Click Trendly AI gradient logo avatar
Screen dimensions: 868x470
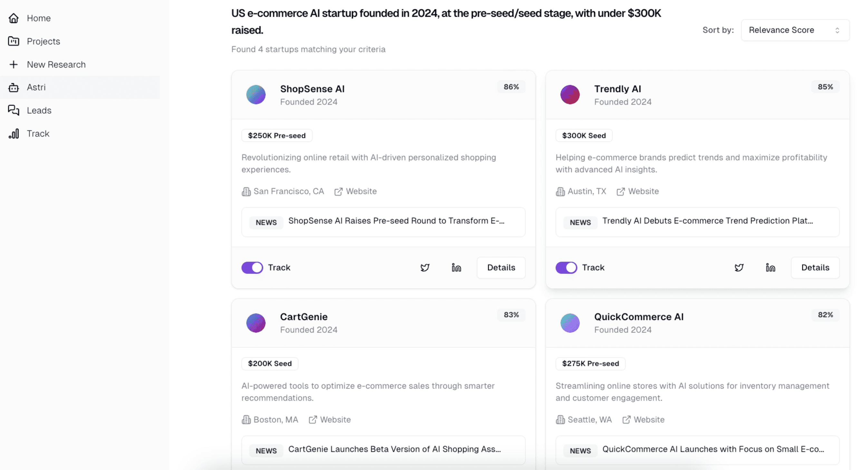point(570,95)
